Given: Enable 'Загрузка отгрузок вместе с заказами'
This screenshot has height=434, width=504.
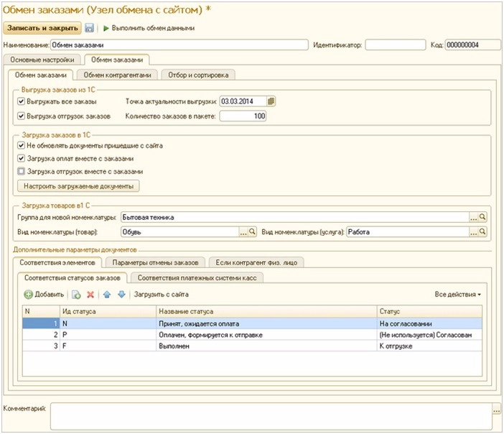Looking at the screenshot, I should pyautogui.click(x=21, y=172).
